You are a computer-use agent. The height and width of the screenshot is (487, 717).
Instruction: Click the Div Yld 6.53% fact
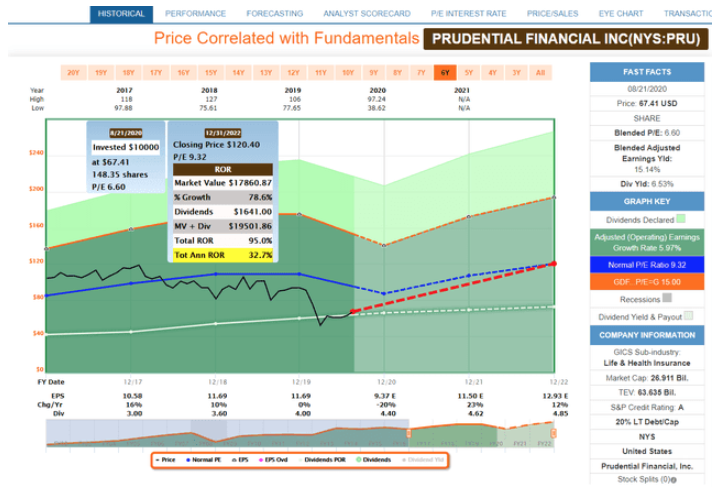[x=647, y=184]
